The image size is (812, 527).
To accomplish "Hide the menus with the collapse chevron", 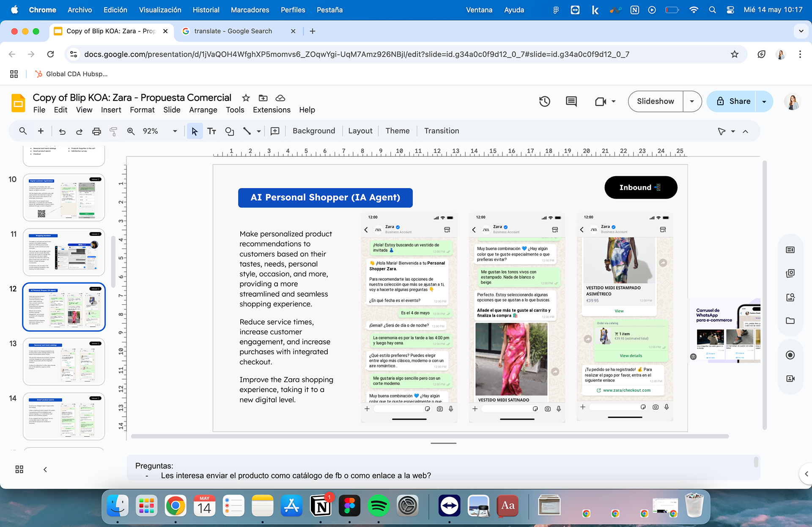I will (745, 131).
